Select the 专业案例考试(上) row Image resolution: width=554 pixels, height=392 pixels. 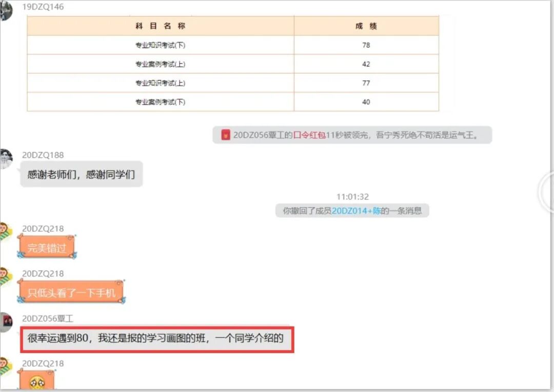(x=160, y=64)
